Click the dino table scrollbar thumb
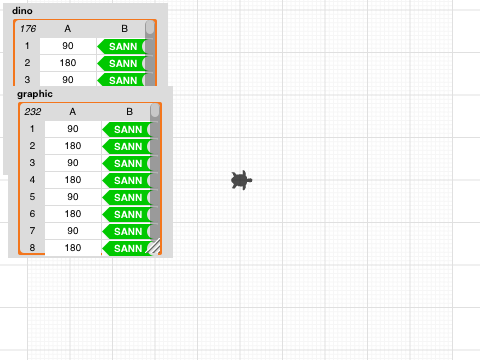 click(x=150, y=27)
